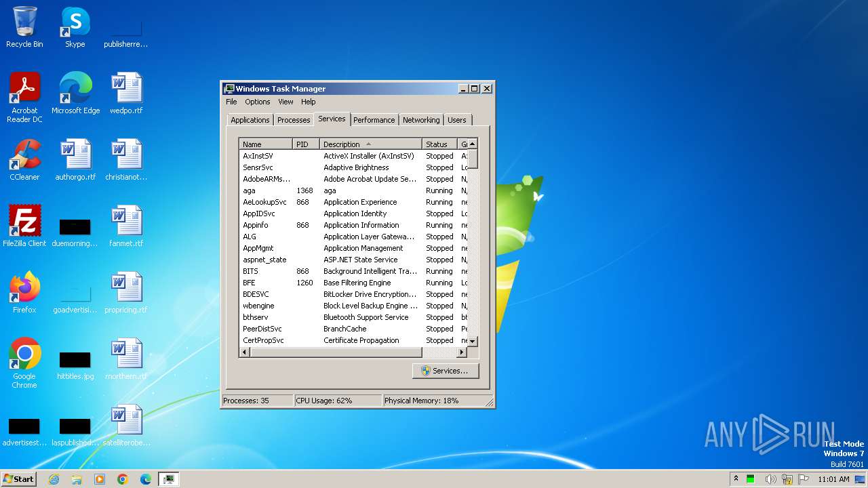This screenshot has height=488, width=868.
Task: Launch Skype from the desktop
Action: coord(75,27)
